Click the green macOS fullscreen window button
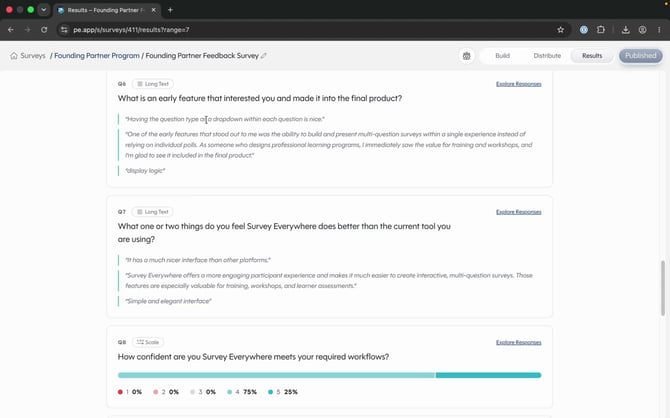 tap(30, 9)
